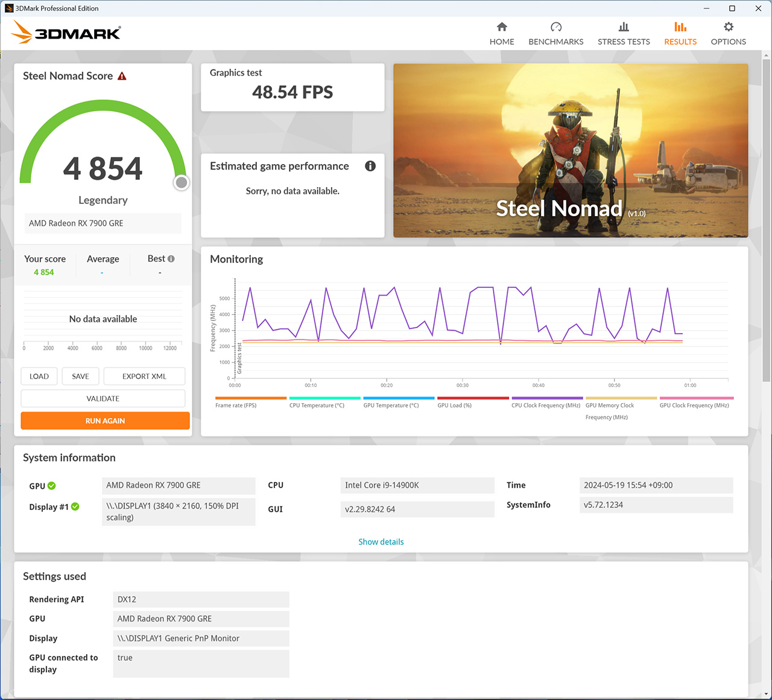The width and height of the screenshot is (772, 700).
Task: Click the Validate button
Action: click(103, 398)
